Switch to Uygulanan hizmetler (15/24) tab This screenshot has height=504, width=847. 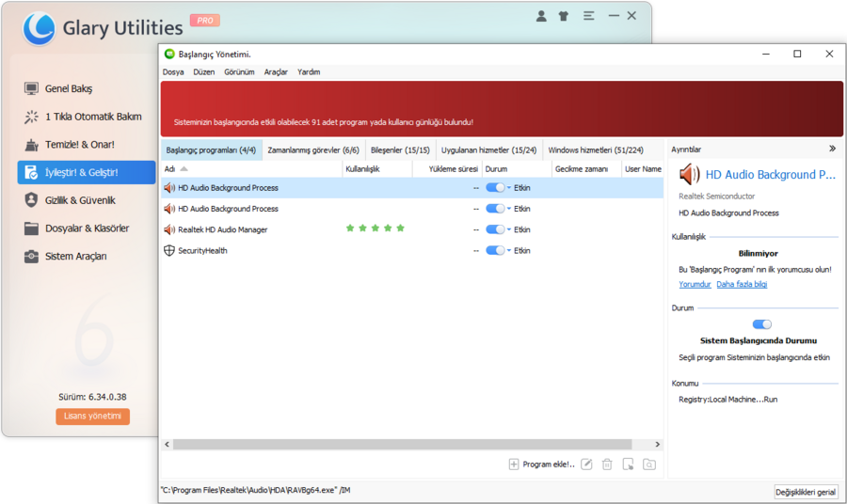click(488, 150)
